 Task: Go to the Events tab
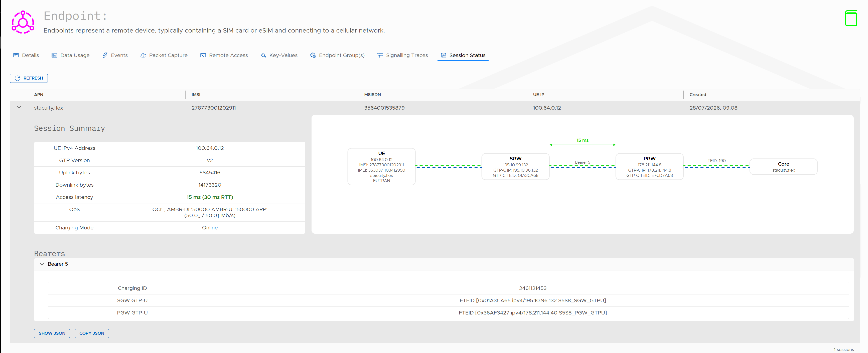coord(115,55)
